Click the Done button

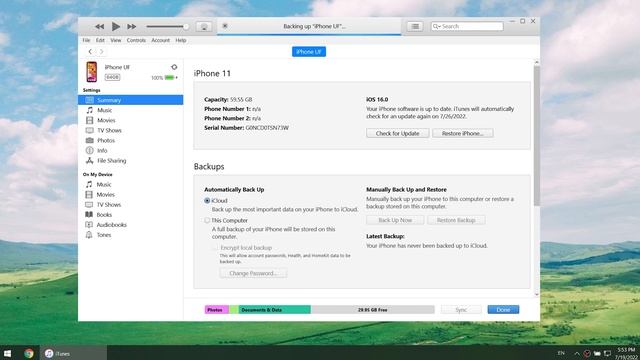coord(503,310)
